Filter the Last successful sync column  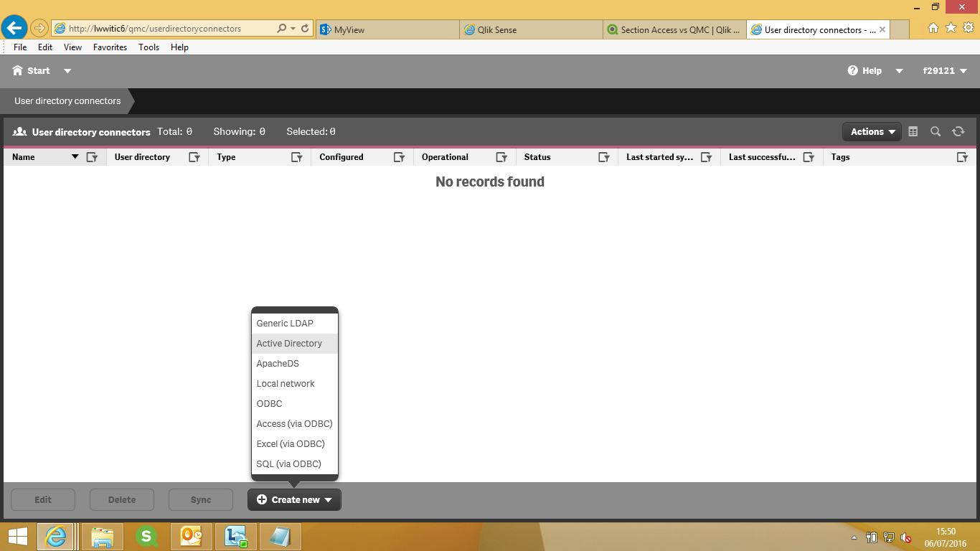point(809,157)
